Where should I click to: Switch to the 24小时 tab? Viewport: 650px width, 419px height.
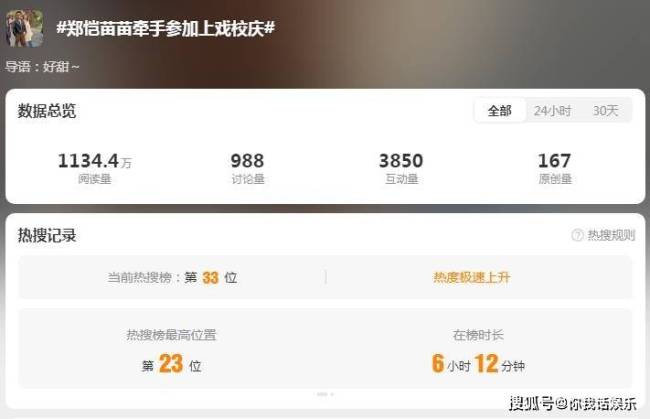[x=552, y=111]
